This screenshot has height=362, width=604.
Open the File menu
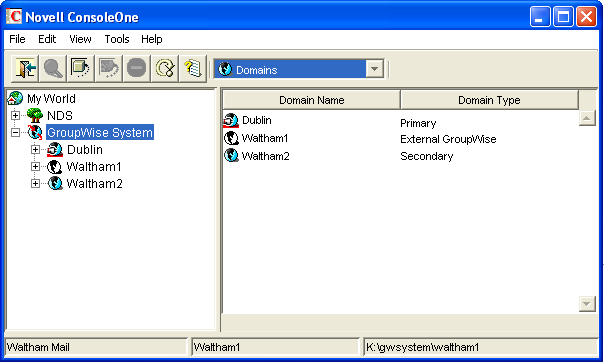click(x=17, y=39)
